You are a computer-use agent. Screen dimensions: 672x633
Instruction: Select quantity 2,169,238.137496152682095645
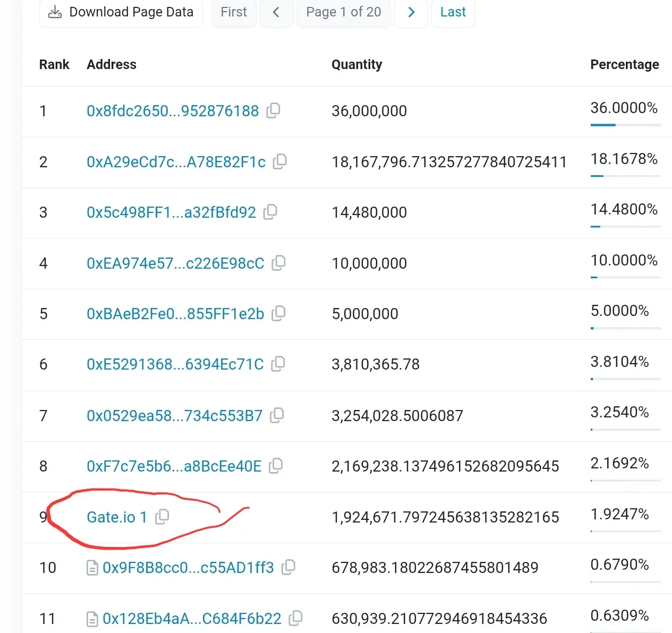(x=445, y=466)
